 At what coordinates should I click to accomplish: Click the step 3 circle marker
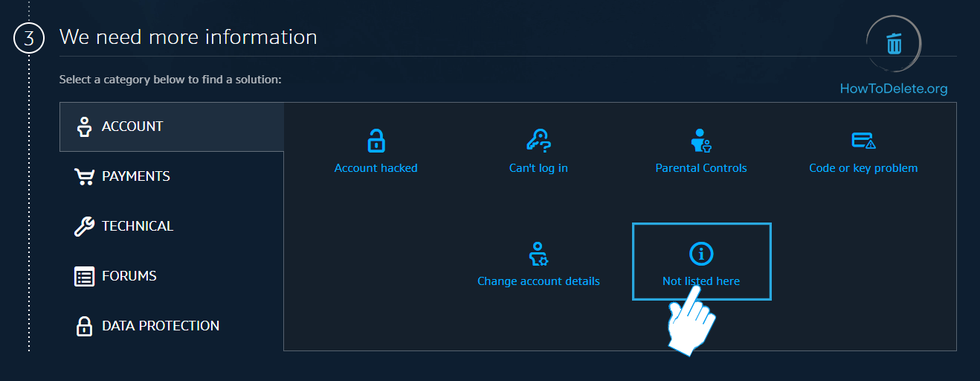click(x=29, y=38)
